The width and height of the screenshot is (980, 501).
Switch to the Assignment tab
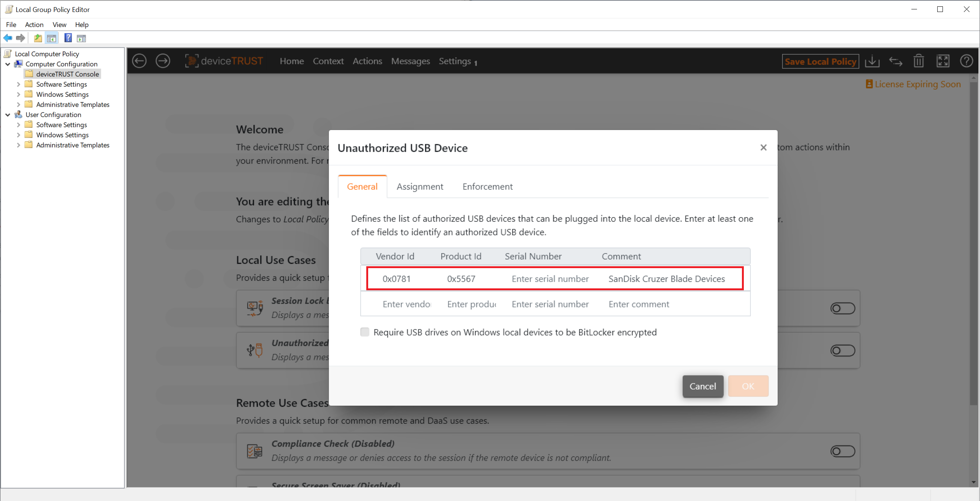[420, 186]
